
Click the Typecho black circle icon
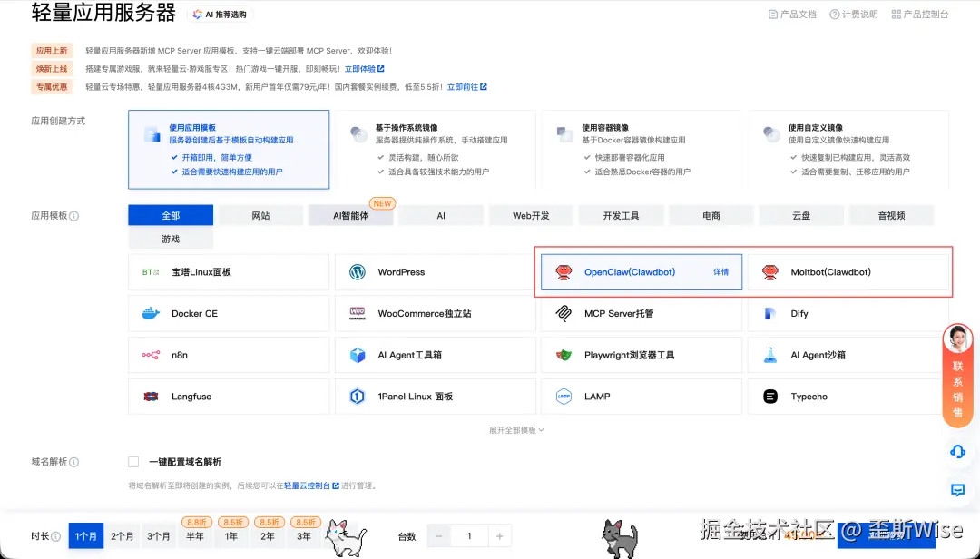(770, 397)
